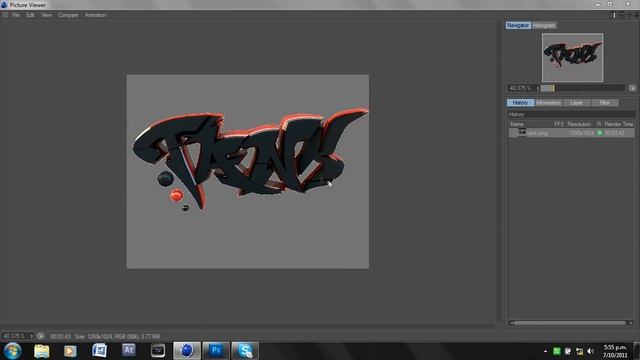The width and height of the screenshot is (640, 360).
Task: Adjust the Navigator zoom slider
Action: [582, 88]
